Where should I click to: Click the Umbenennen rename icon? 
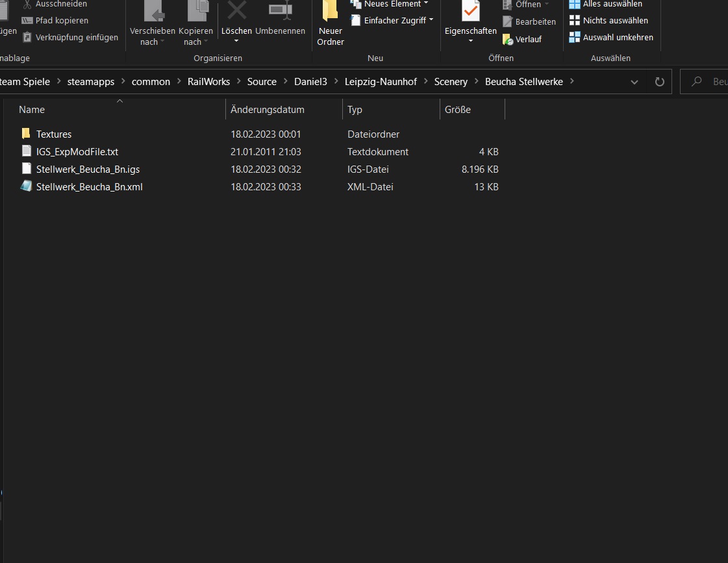click(x=280, y=12)
